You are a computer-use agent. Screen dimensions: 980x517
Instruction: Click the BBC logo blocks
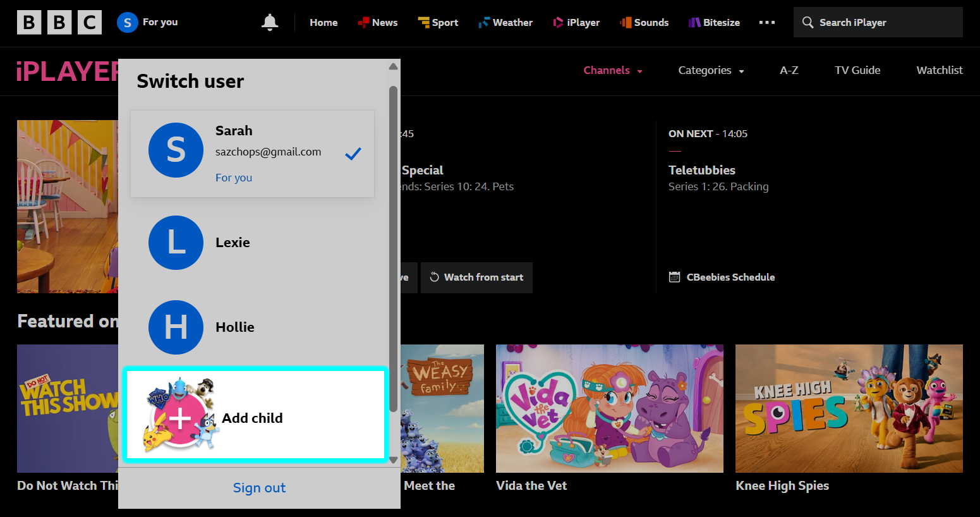(x=59, y=23)
